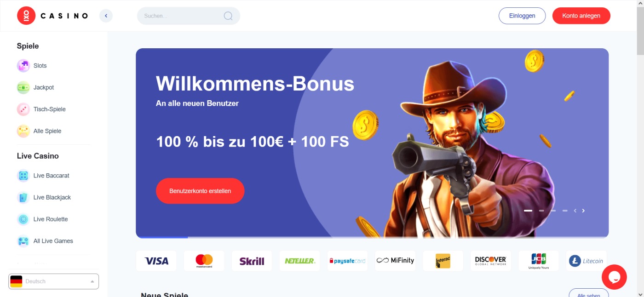Click Benutzerkonto erstellen on the banner
Viewport: 644px width, 297px height.
tap(200, 191)
